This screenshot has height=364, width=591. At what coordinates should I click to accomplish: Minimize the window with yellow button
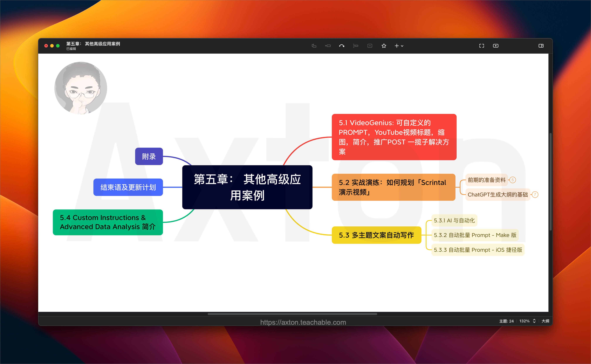[52, 46]
